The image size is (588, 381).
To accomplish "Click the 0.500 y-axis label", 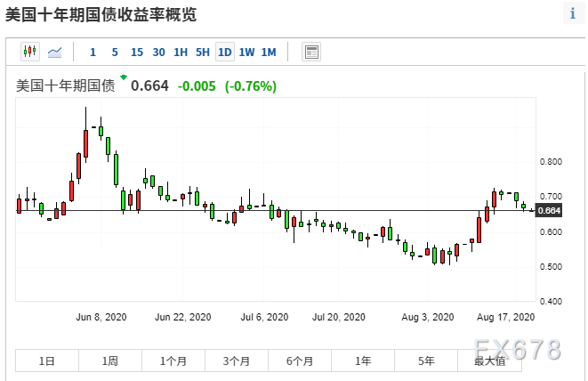I will [551, 267].
